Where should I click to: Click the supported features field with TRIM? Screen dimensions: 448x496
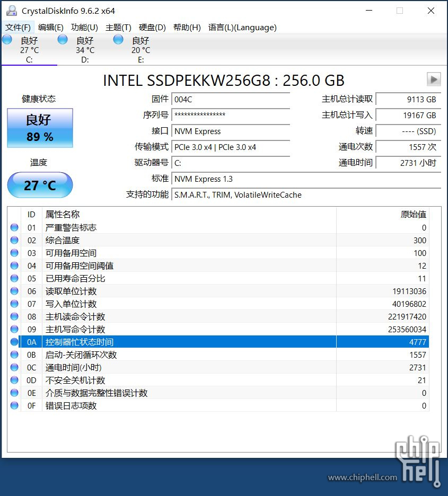(306, 194)
